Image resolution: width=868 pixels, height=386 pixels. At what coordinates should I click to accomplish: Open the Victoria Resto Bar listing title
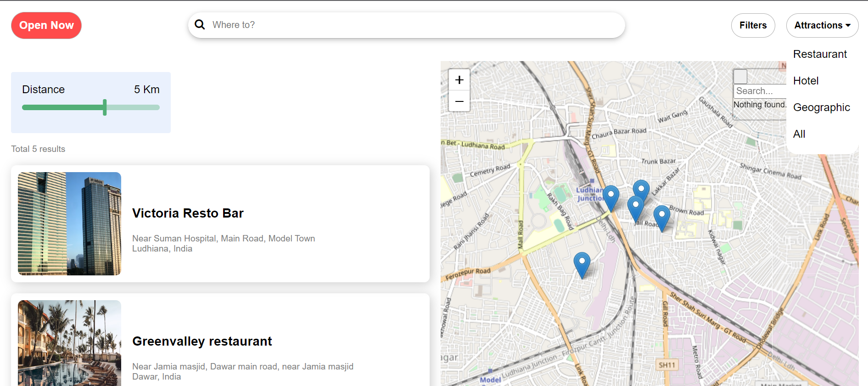[x=188, y=213]
